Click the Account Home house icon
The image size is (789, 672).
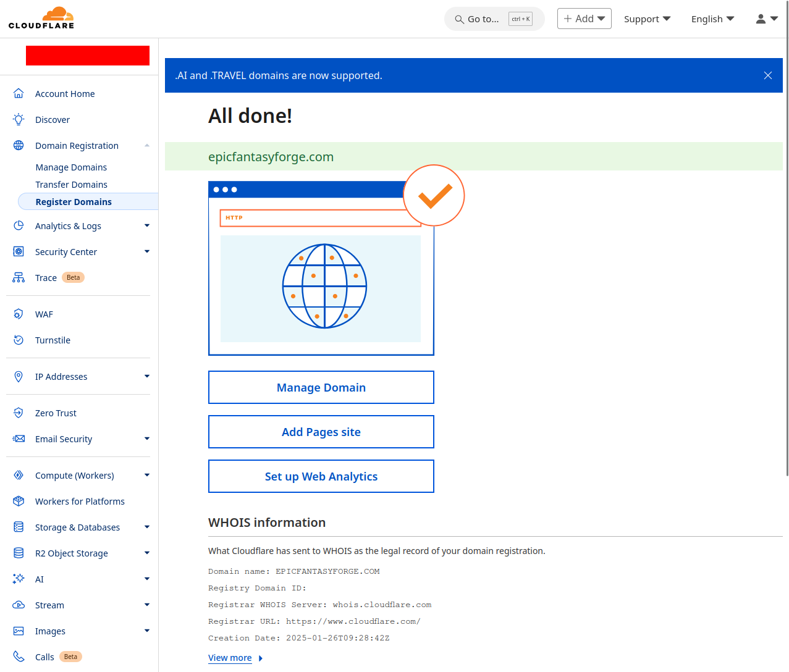[19, 93]
